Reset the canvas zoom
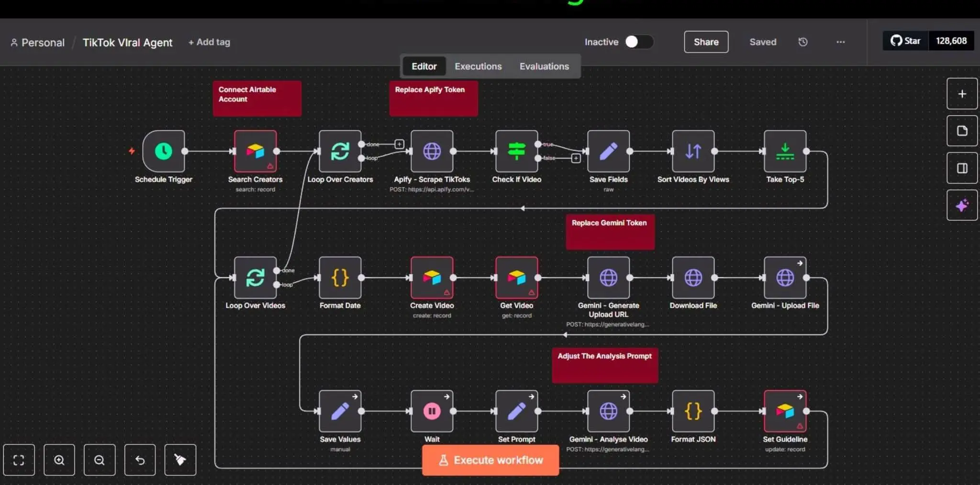980x485 pixels. point(140,460)
